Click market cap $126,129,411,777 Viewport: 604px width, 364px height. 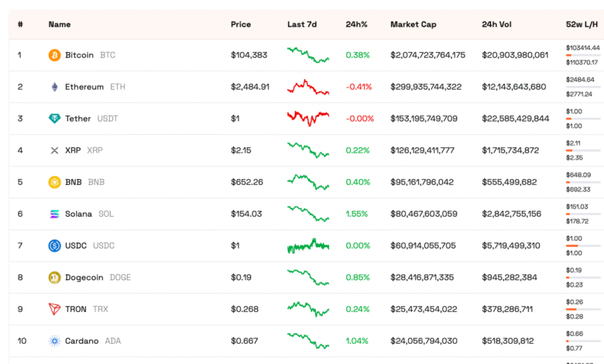(422, 150)
